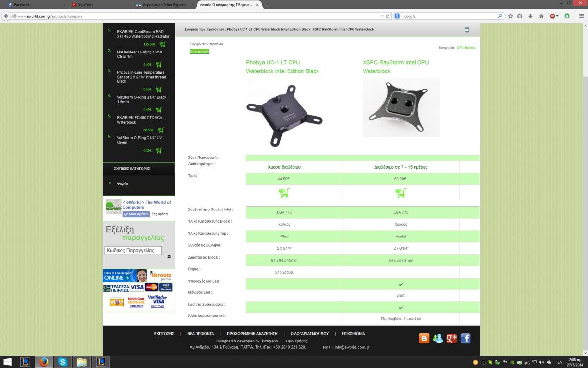Open Skype from the taskbar
Image resolution: width=588 pixels, height=368 pixels.
[x=63, y=362]
